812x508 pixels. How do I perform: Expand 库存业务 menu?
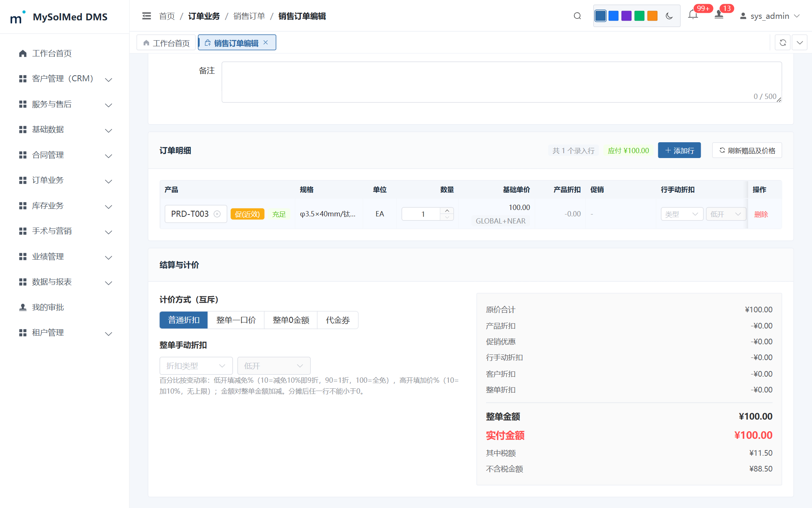tap(65, 206)
